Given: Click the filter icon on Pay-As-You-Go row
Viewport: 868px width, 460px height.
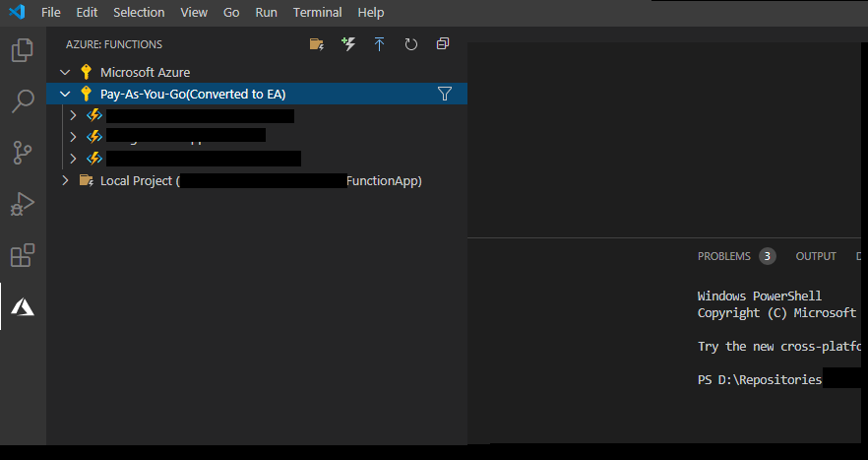Looking at the screenshot, I should pos(445,94).
